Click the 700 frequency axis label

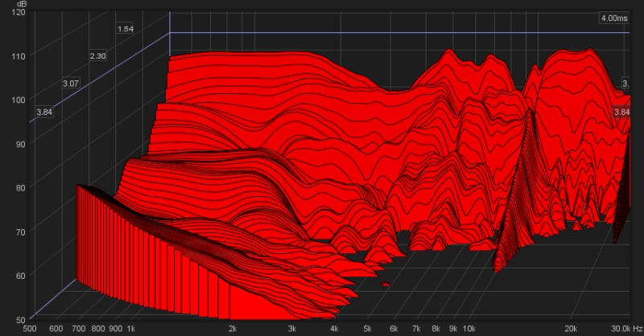pos(78,329)
